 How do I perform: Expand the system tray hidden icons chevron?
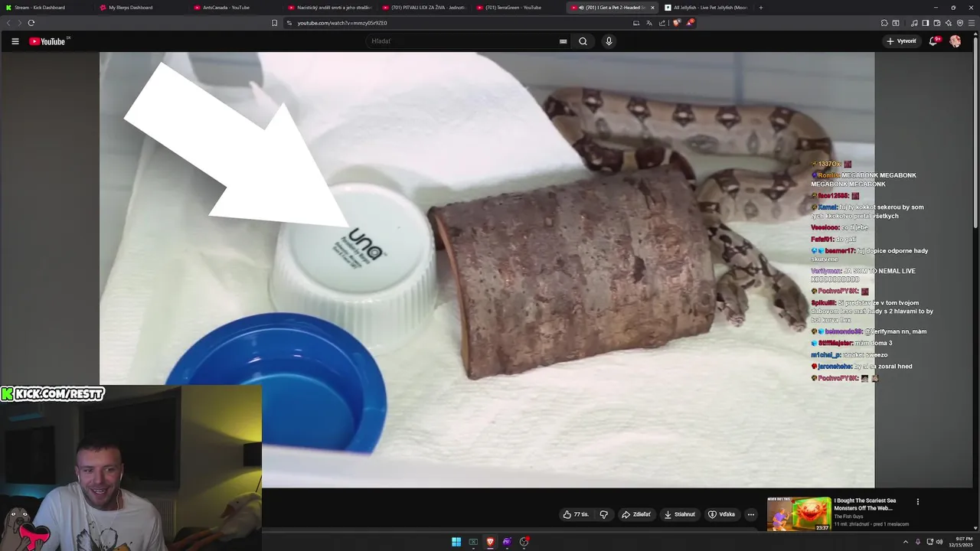coord(906,542)
